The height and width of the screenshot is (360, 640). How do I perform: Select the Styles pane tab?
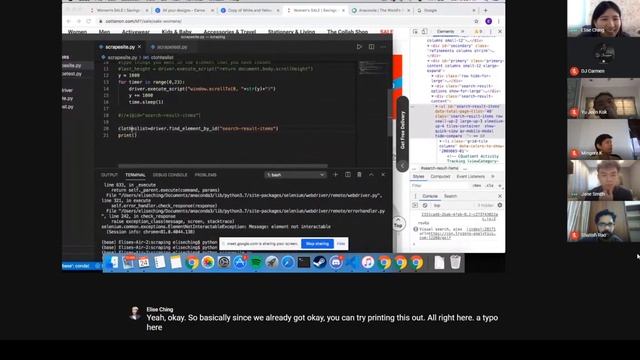pyautogui.click(x=418, y=176)
